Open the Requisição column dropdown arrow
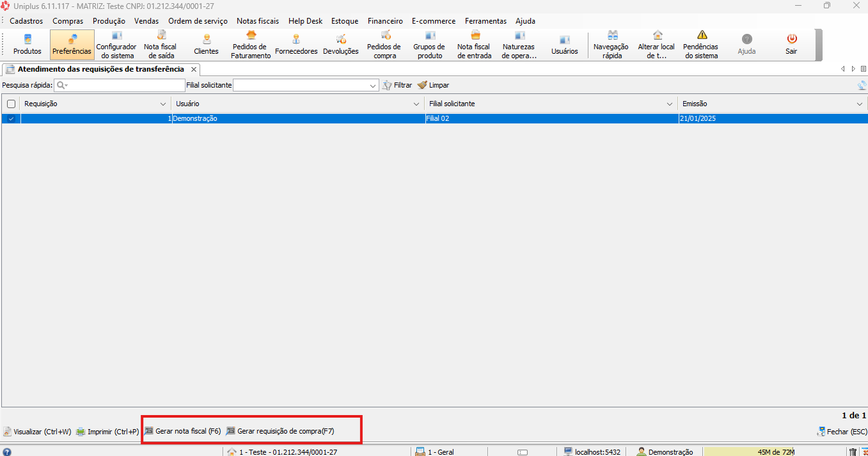This screenshot has width=868, height=456. (x=162, y=104)
